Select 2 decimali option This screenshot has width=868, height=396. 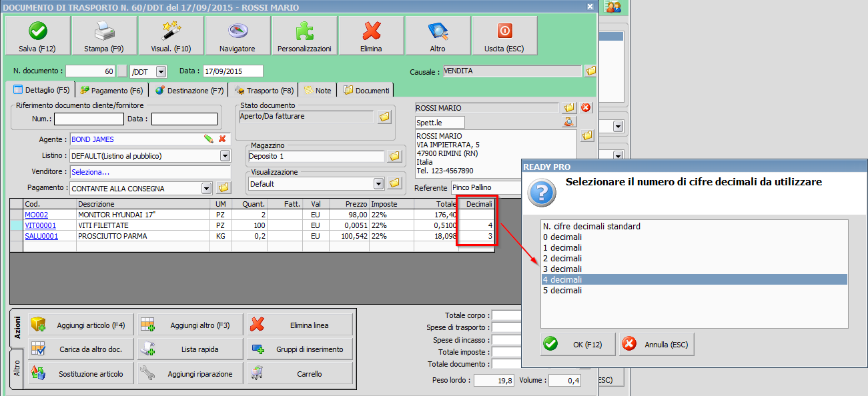pyautogui.click(x=694, y=259)
